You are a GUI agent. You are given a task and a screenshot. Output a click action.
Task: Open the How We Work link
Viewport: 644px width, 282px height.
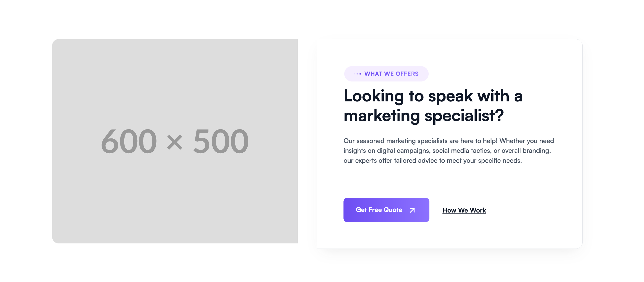click(464, 210)
